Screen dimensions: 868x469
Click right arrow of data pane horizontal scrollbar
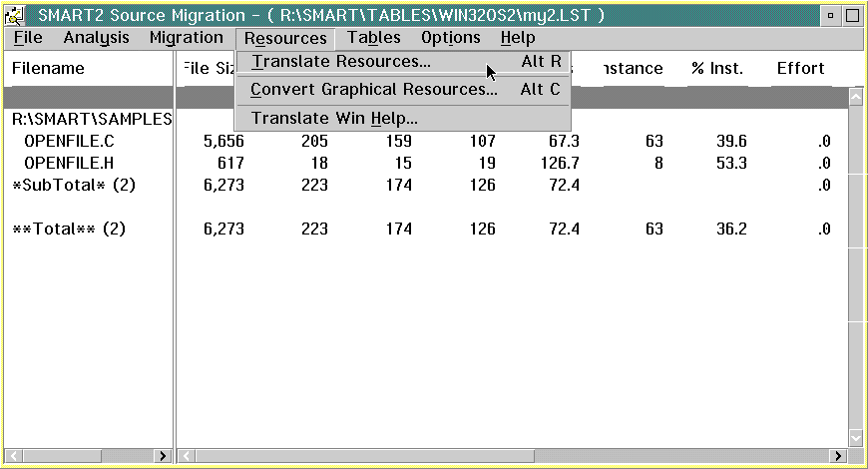(836, 456)
